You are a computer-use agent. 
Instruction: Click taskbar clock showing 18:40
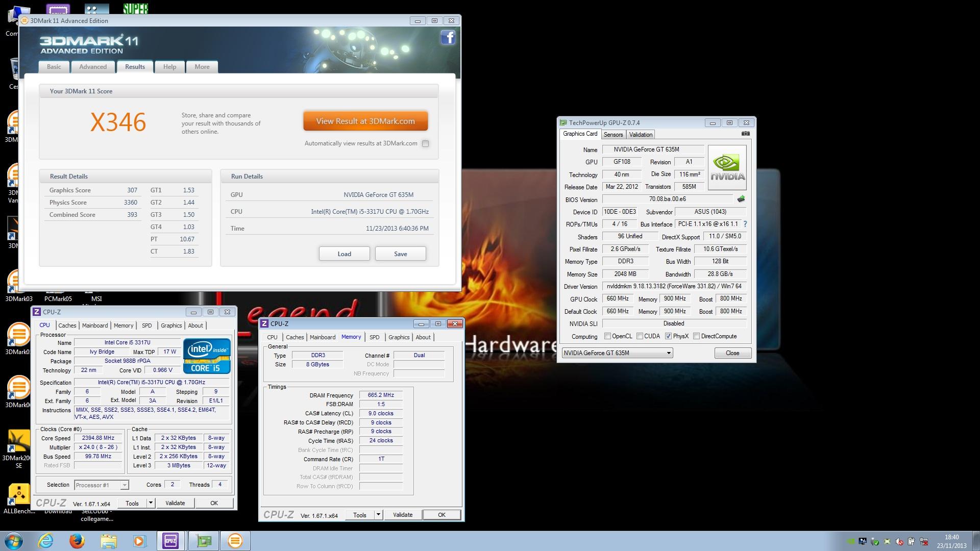coord(951,541)
